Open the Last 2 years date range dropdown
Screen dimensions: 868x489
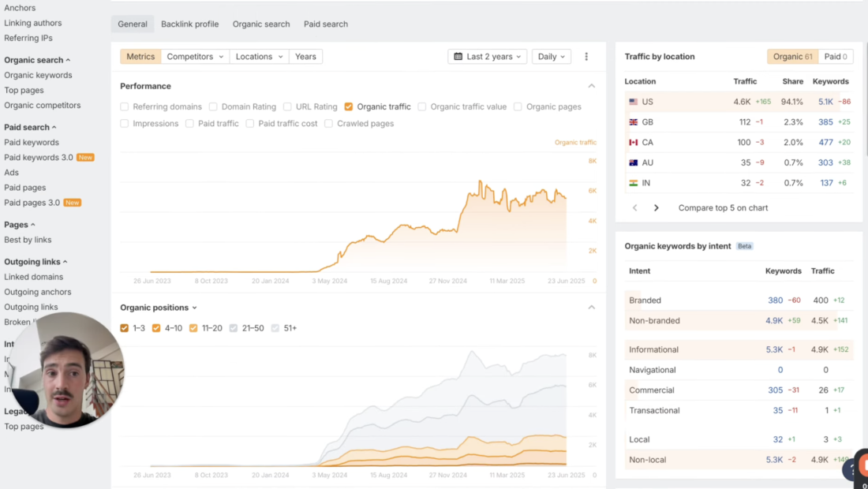[x=487, y=56]
